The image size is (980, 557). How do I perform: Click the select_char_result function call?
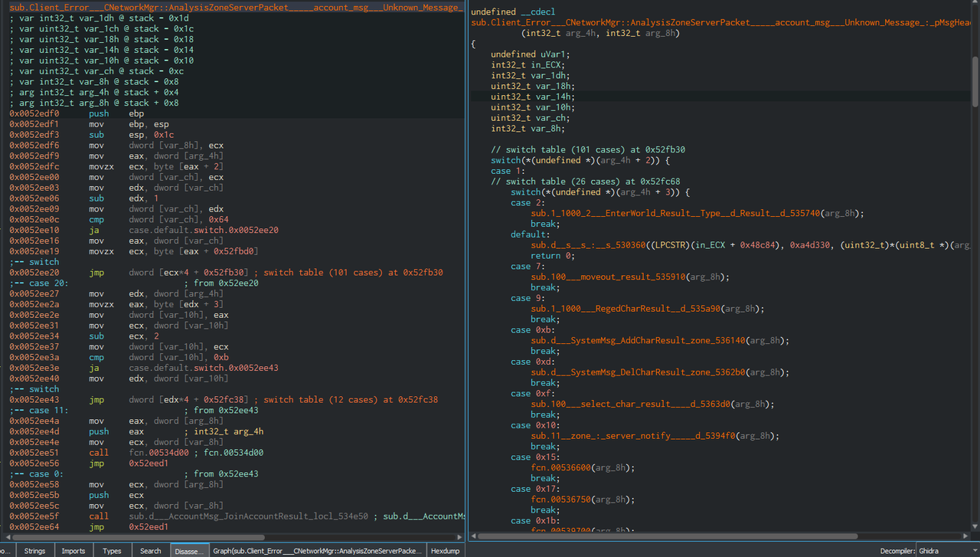point(652,404)
